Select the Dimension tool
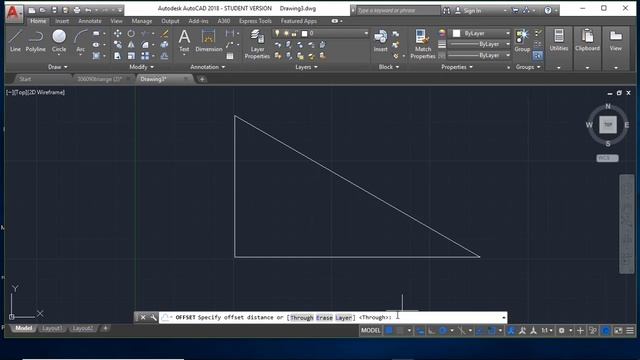 coord(209,41)
